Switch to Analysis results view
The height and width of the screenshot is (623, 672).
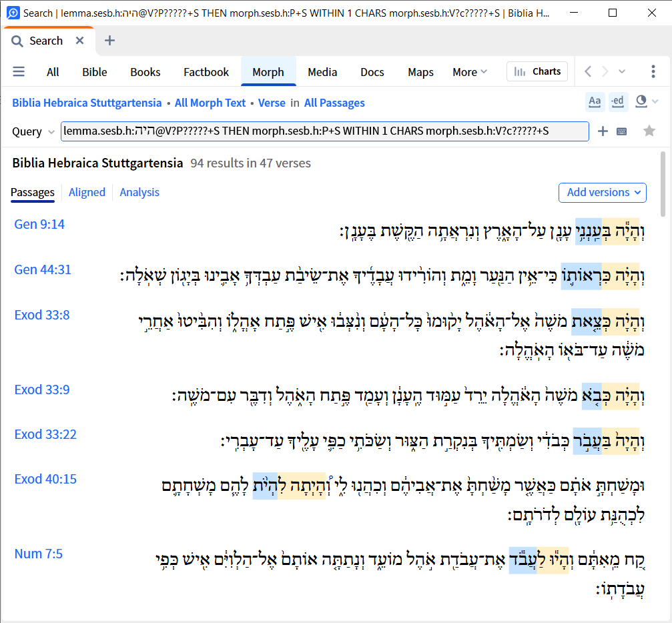139,192
